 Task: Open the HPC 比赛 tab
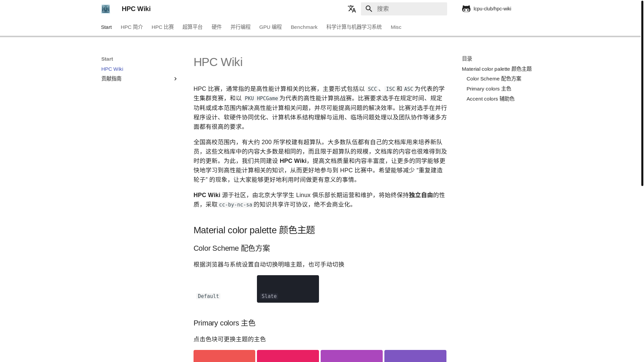click(x=163, y=27)
